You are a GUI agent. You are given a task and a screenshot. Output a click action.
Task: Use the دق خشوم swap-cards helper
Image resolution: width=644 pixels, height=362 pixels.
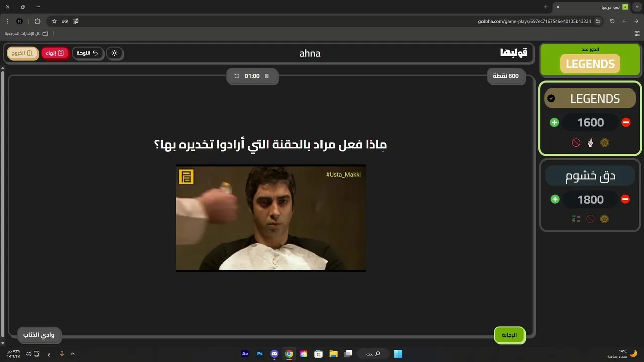576,219
